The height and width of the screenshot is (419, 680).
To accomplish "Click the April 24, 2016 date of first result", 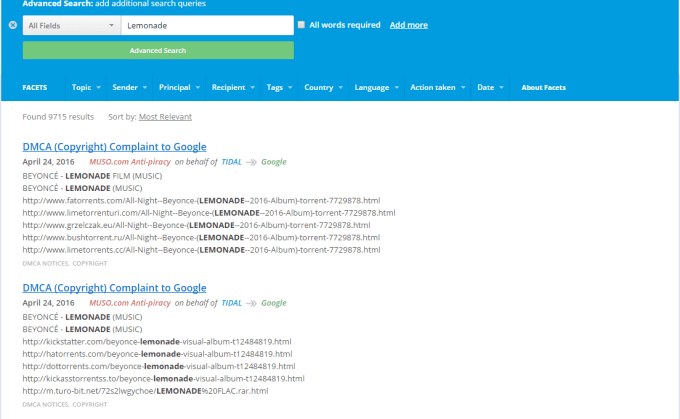I will pos(49,162).
